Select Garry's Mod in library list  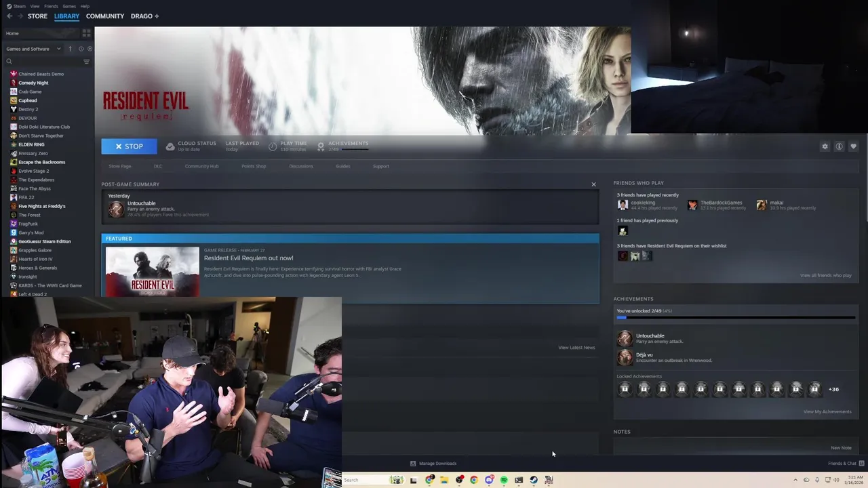click(31, 232)
